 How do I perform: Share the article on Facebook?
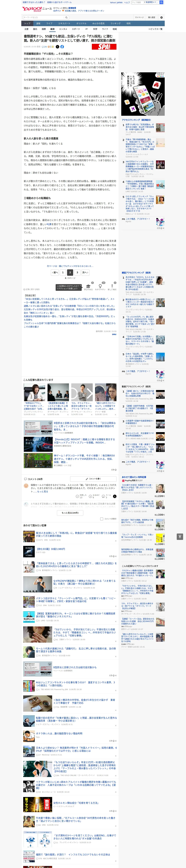(x=62, y=47)
